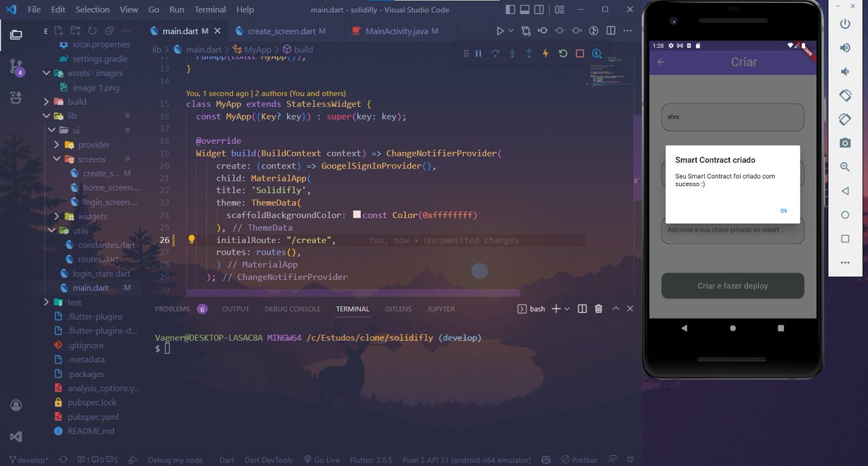868x466 pixels.
Task: Collapse the lib folder
Action: (x=46, y=116)
